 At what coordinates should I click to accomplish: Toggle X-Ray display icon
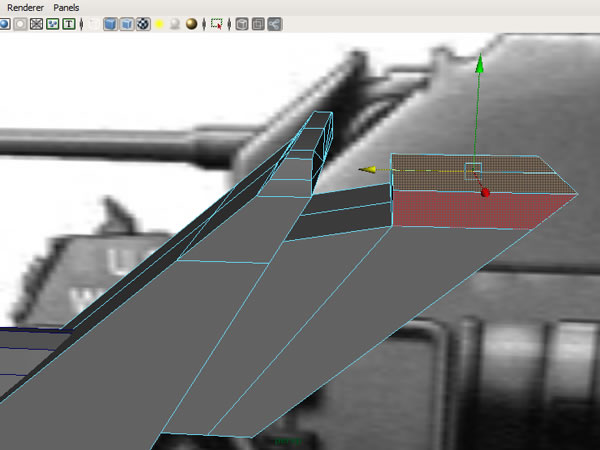pyautogui.click(x=241, y=24)
